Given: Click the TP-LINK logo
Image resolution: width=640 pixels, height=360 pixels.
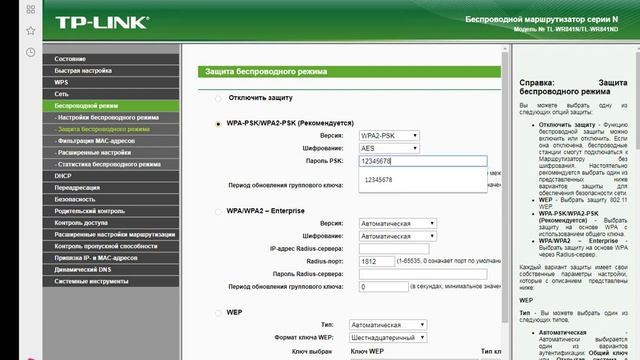Looking at the screenshot, I should pos(102,22).
